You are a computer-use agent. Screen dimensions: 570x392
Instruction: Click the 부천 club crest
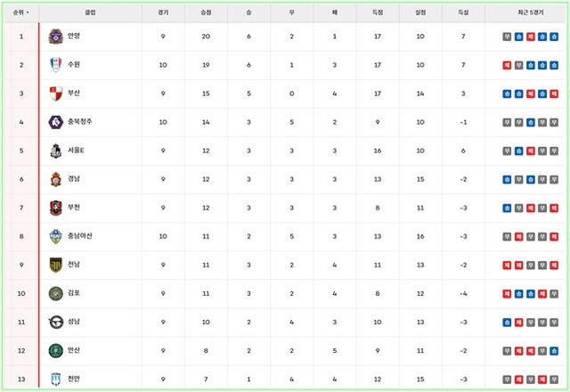[x=56, y=208]
